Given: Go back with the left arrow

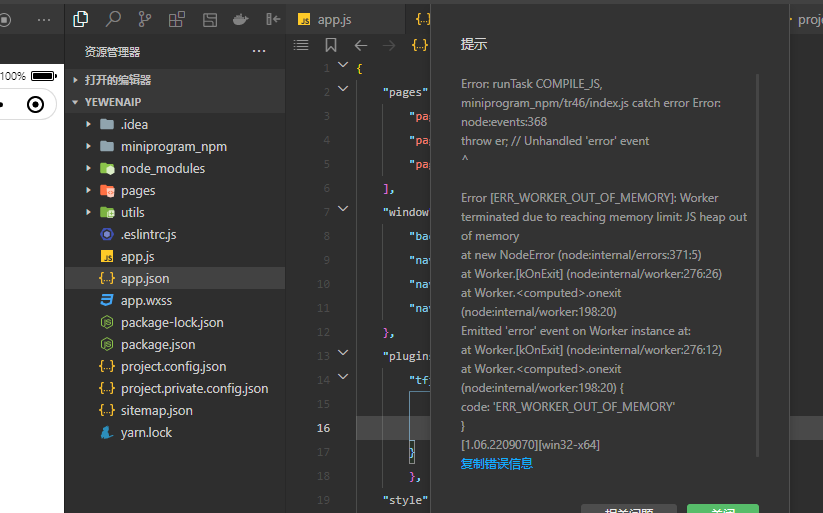Looking at the screenshot, I should [x=361, y=46].
